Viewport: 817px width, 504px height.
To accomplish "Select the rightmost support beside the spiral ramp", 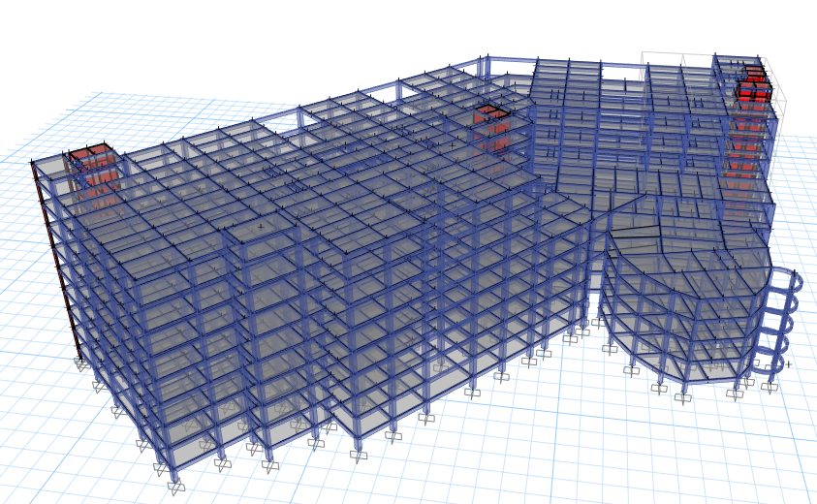I will coord(770,386).
